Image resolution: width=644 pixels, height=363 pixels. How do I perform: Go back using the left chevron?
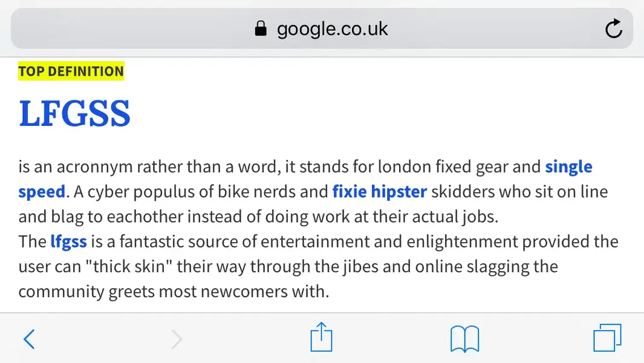pos(29,339)
